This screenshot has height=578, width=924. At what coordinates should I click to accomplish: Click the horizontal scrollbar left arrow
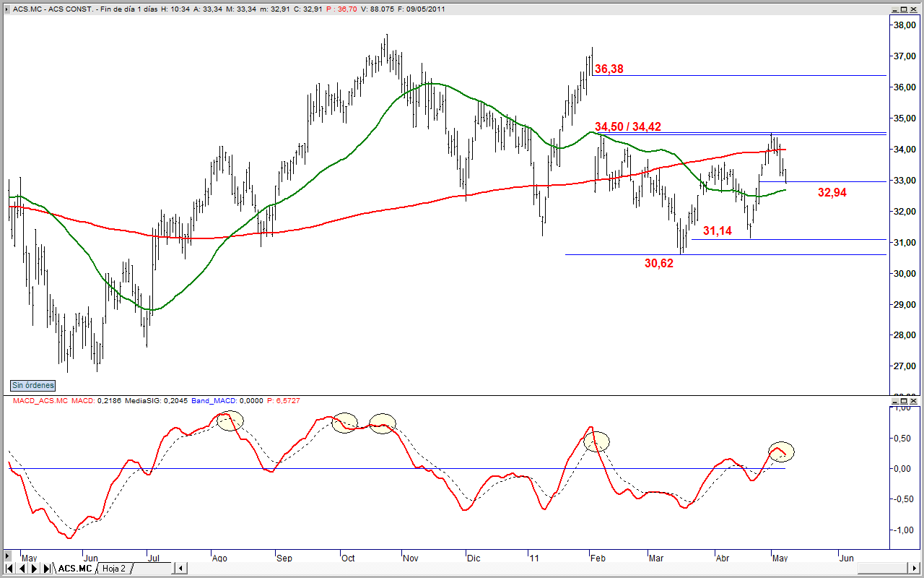[x=180, y=568]
